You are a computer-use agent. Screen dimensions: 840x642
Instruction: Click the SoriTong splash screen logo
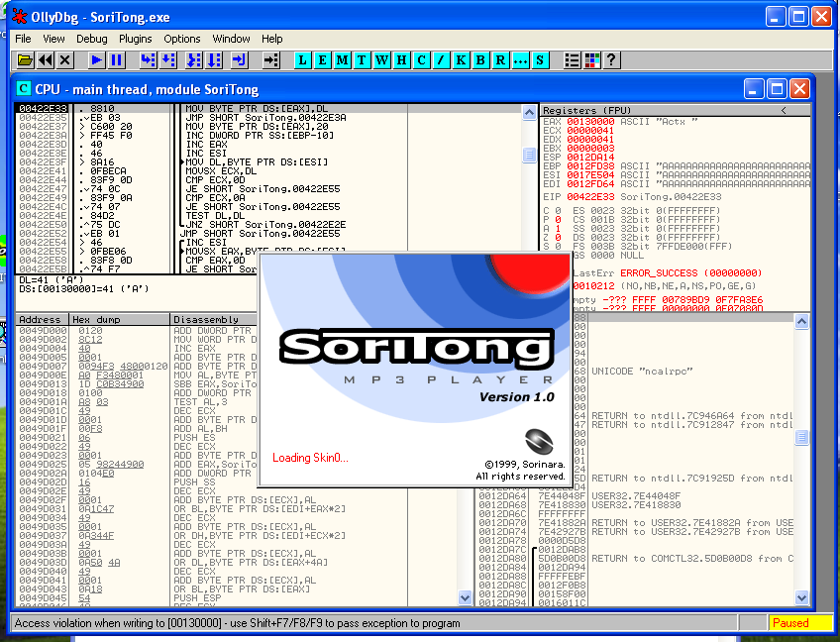pos(417,349)
